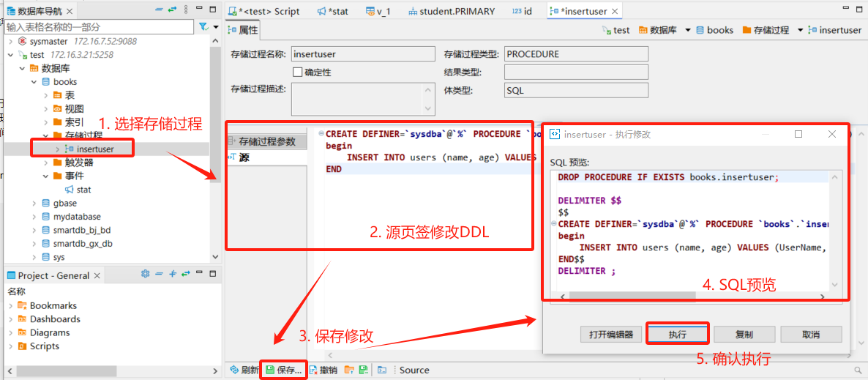Toggle the 确定性 checkbox
Screen dimensions: 868x380
pyautogui.click(x=297, y=72)
